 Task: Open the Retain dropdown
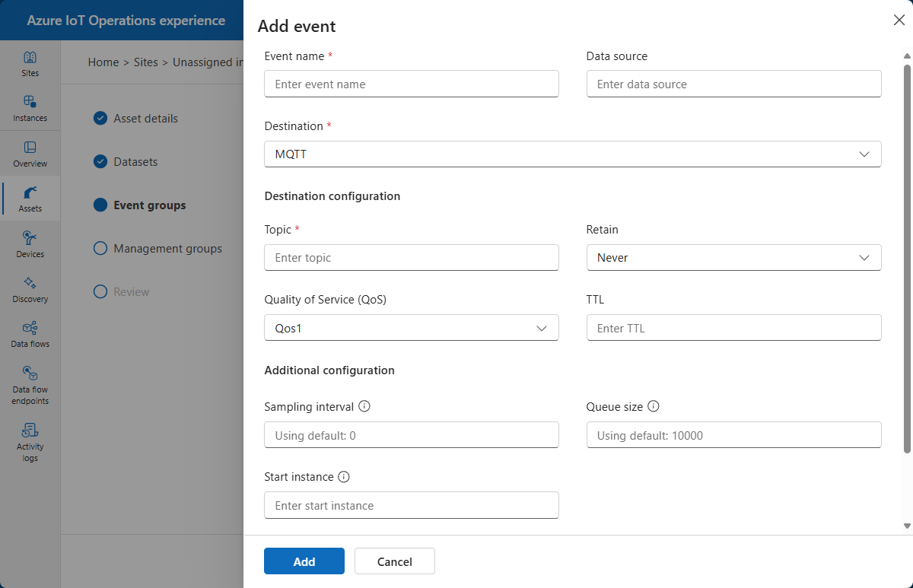(x=733, y=258)
